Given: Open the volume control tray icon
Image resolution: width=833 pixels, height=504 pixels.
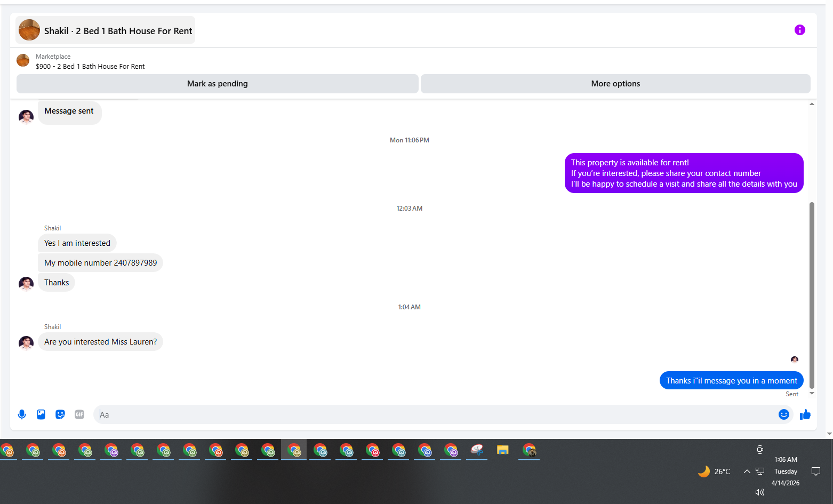Looking at the screenshot, I should 760,492.
